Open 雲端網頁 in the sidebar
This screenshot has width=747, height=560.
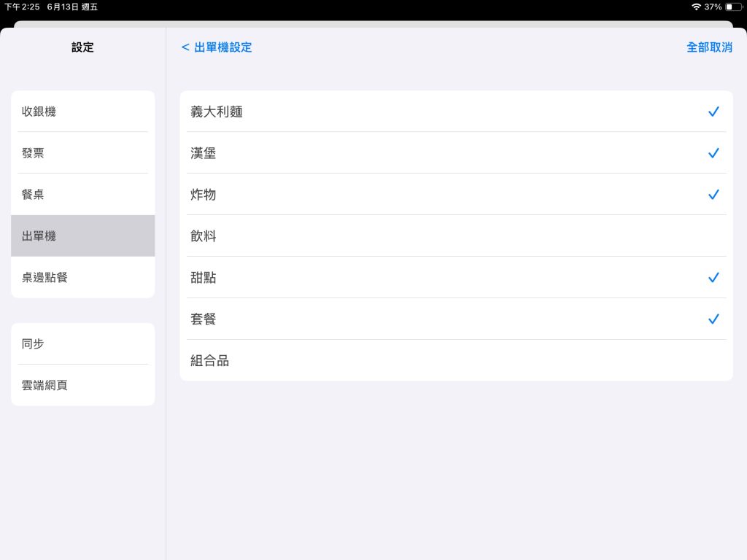pos(83,385)
